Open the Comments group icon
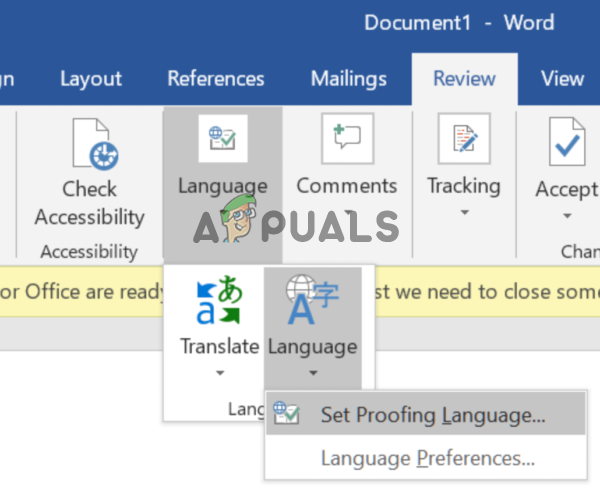This screenshot has width=600, height=489. point(347,138)
